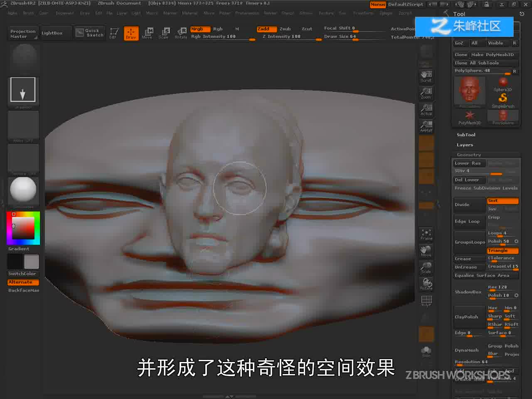
Task: Click the ClayPolish button
Action: coord(470,317)
